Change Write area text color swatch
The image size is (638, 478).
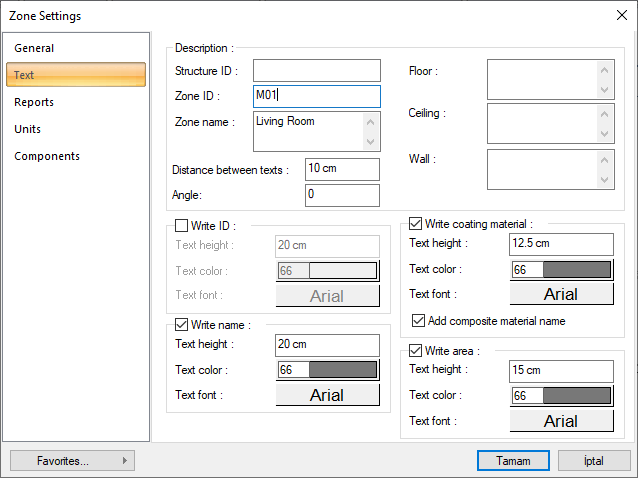pos(561,396)
